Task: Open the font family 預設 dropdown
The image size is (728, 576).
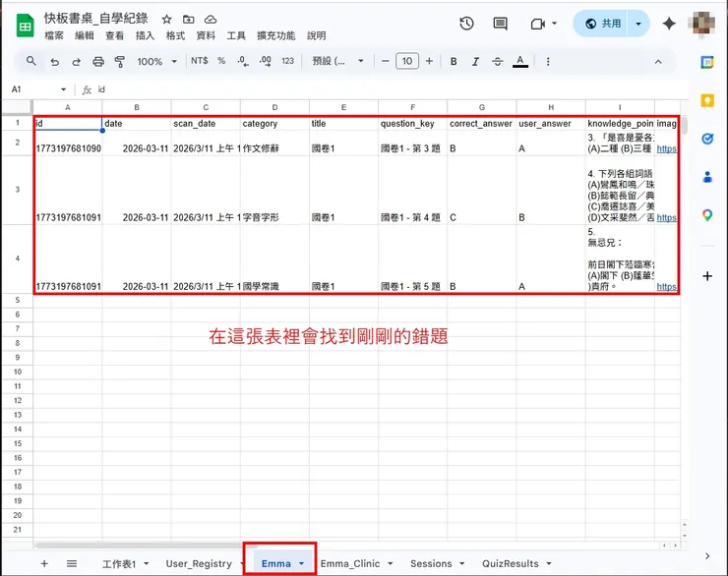Action: tap(337, 61)
